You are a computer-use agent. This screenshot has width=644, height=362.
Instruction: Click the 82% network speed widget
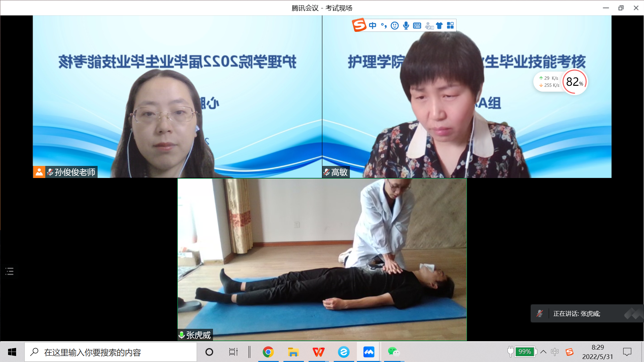pyautogui.click(x=575, y=82)
